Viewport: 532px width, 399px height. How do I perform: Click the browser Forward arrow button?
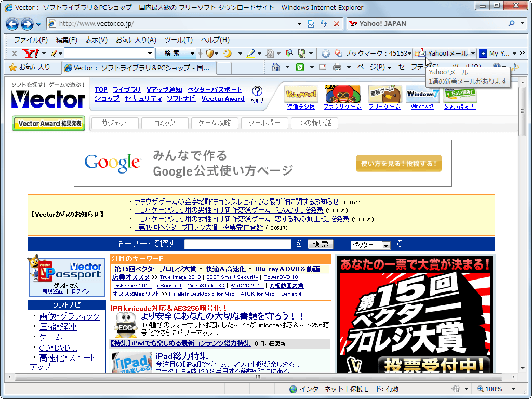[x=27, y=24]
